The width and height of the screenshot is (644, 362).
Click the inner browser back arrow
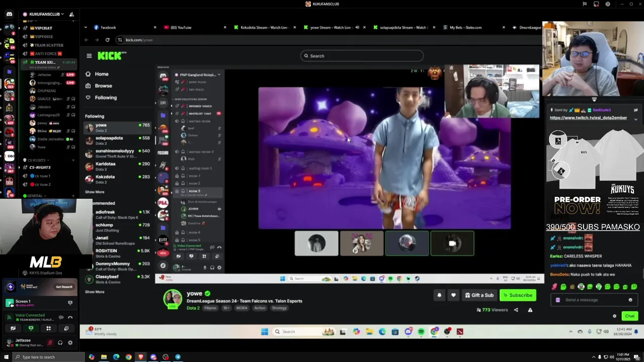pos(86,40)
